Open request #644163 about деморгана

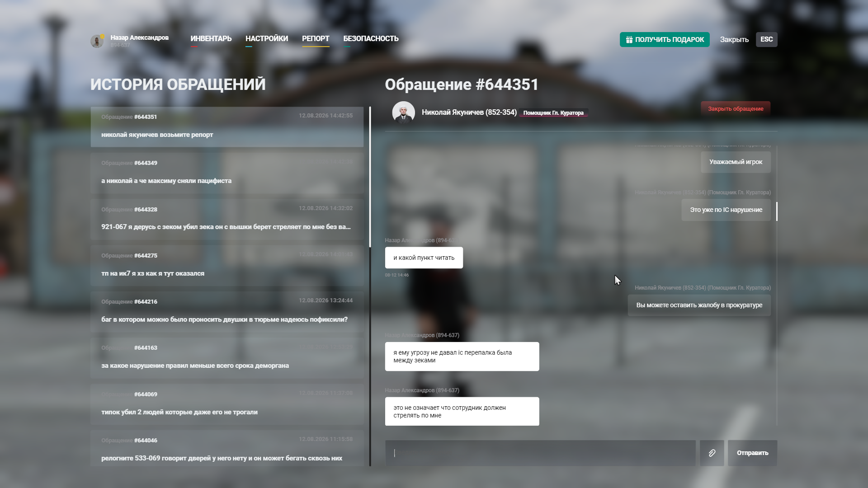pos(227,358)
